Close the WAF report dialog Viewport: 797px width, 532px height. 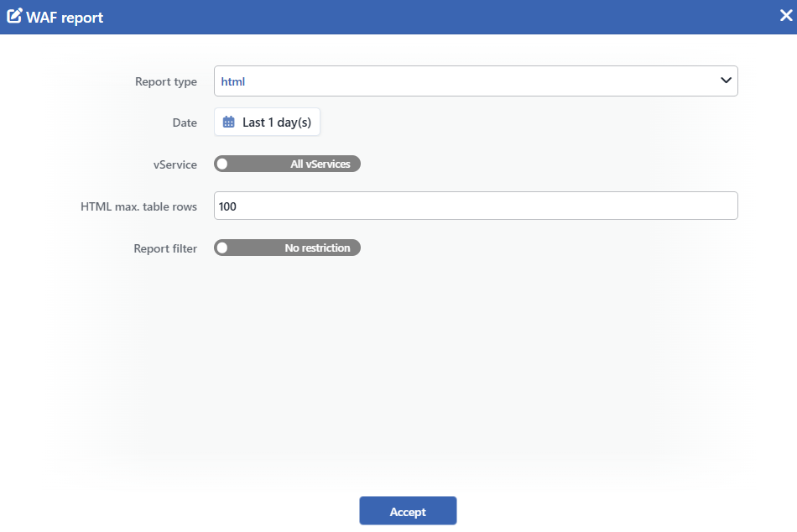point(786,16)
